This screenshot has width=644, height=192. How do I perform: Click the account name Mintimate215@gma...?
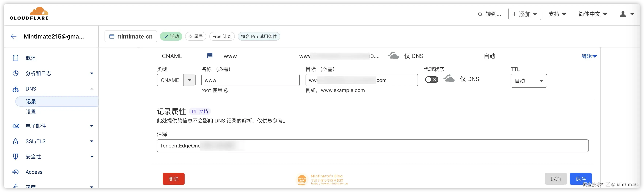[54, 37]
